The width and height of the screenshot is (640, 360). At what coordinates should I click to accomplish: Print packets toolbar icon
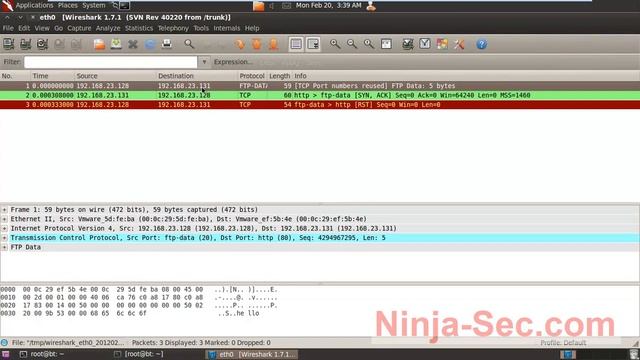(x=167, y=44)
